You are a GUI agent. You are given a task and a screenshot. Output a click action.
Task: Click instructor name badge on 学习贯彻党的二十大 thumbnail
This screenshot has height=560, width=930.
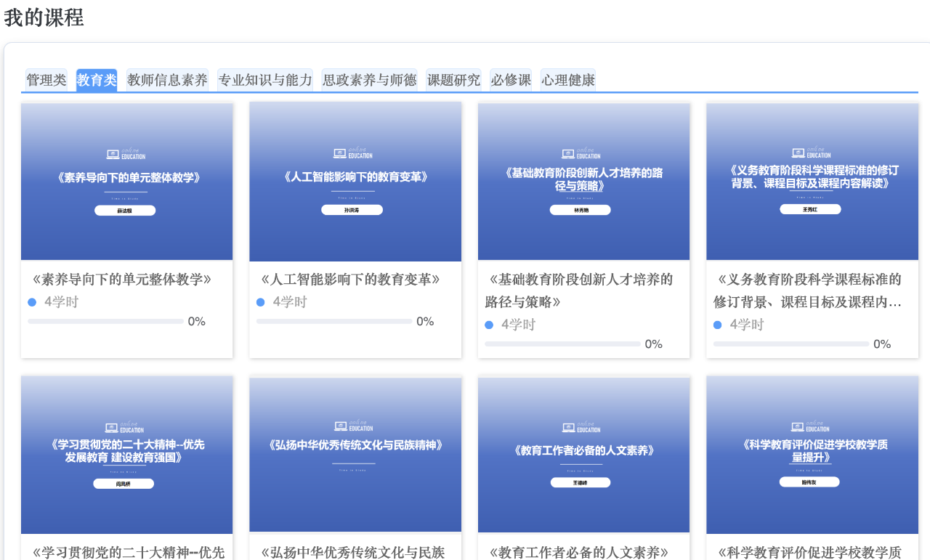click(x=124, y=484)
